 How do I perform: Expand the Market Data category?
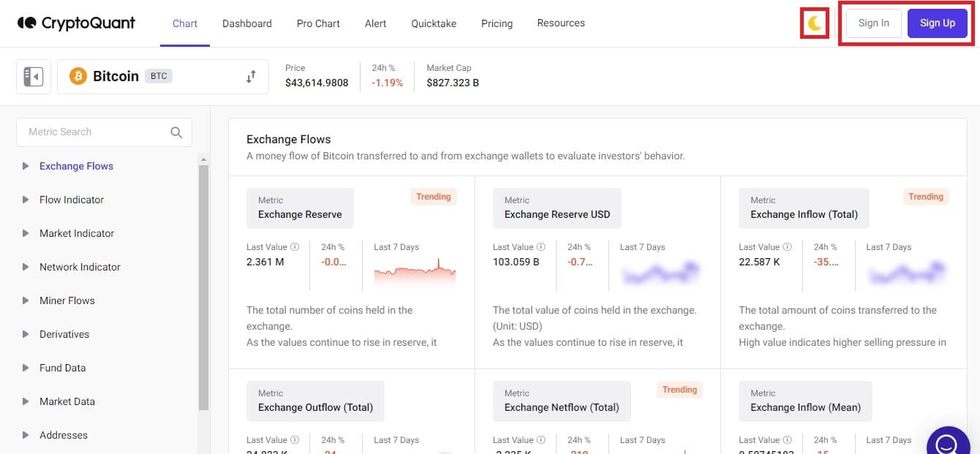click(26, 401)
